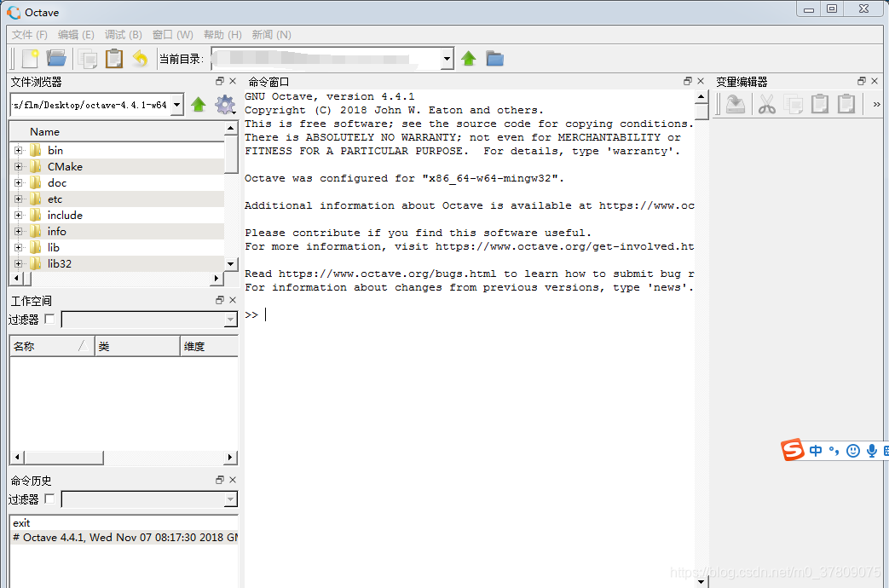Click the file browser scrollbar down arrow
Viewport: 889px width, 588px height.
tap(231, 263)
